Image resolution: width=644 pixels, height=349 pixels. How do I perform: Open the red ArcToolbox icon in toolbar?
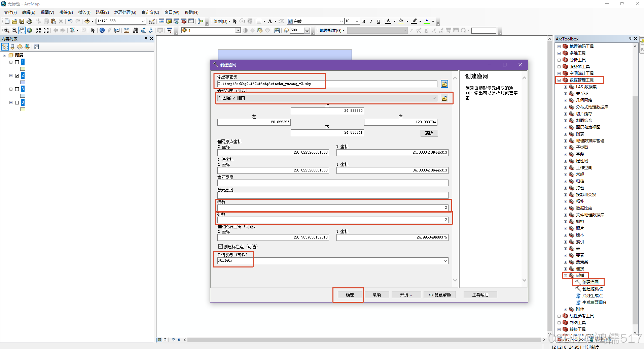pos(184,21)
